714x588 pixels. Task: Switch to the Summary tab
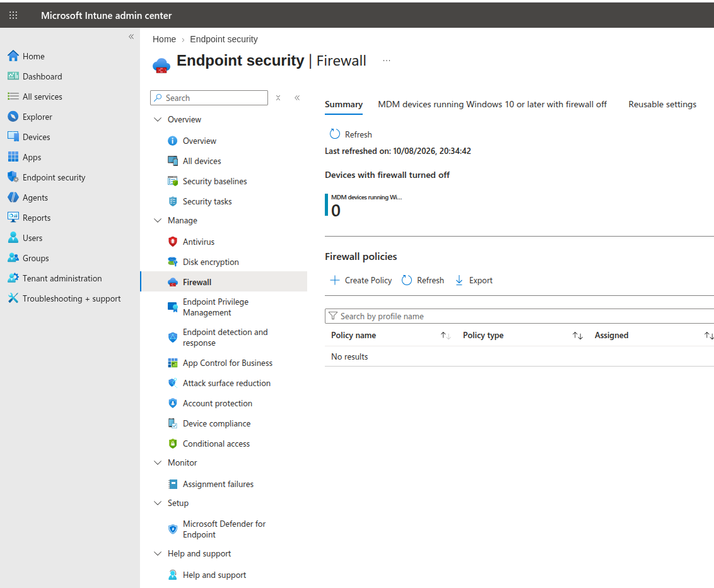[344, 104]
